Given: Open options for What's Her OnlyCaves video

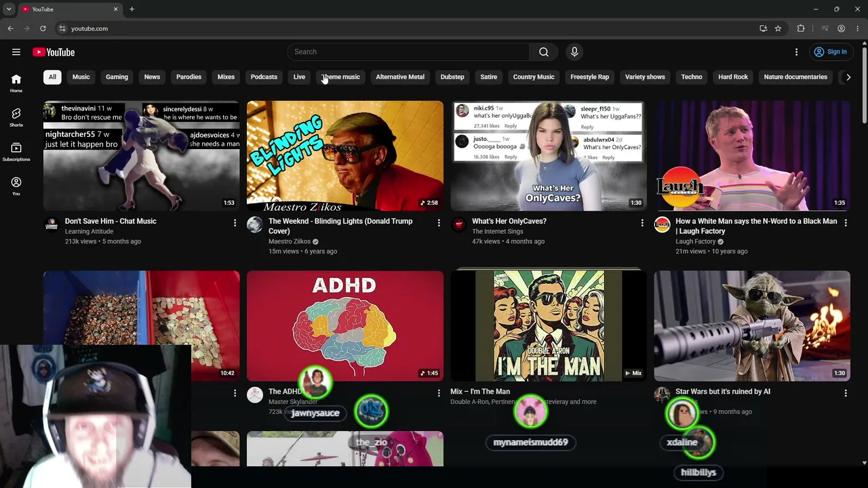Looking at the screenshot, I should [642, 222].
